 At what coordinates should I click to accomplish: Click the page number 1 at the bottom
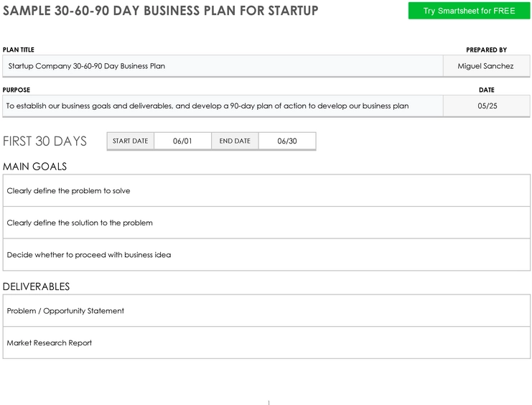point(269,403)
